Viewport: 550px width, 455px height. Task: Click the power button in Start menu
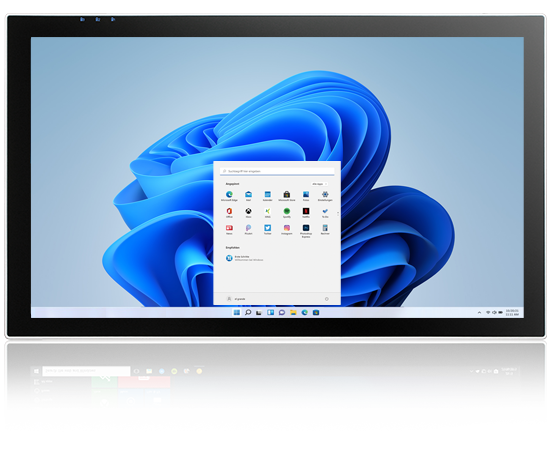tap(327, 299)
